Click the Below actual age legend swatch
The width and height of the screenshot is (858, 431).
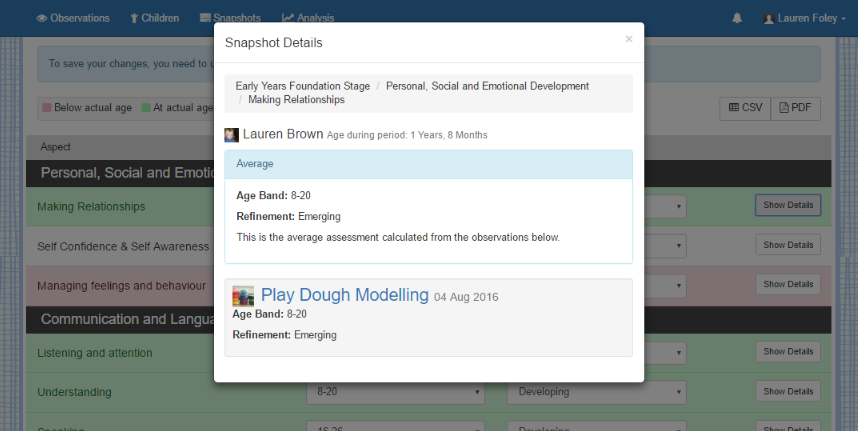click(x=47, y=107)
